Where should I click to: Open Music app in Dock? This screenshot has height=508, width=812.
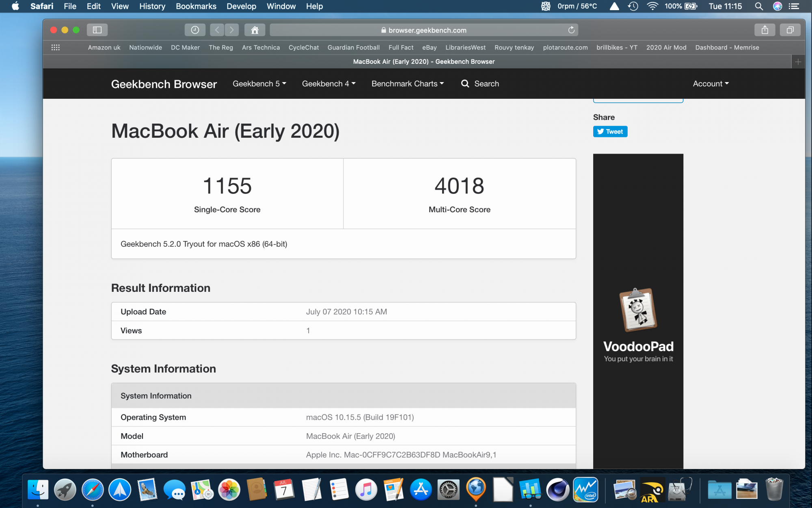coord(366,489)
